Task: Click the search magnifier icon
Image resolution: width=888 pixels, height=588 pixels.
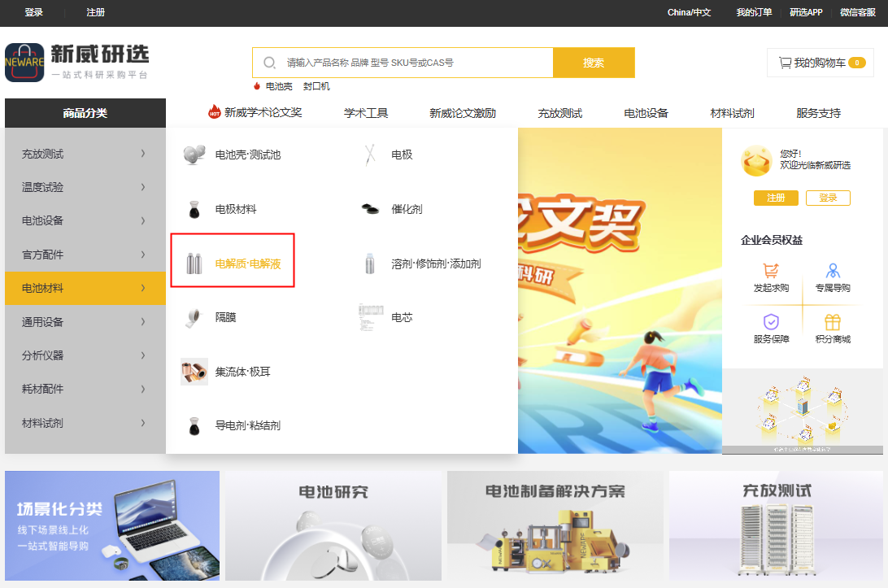Action: pyautogui.click(x=270, y=63)
